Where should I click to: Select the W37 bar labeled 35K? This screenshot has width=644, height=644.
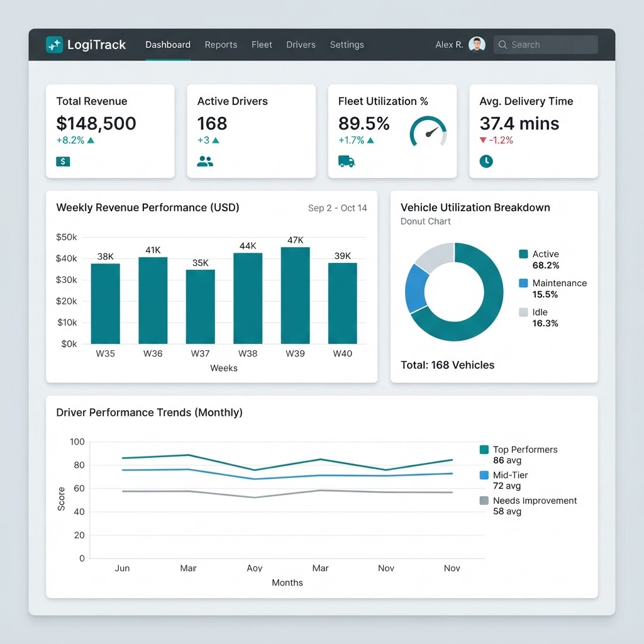click(201, 307)
